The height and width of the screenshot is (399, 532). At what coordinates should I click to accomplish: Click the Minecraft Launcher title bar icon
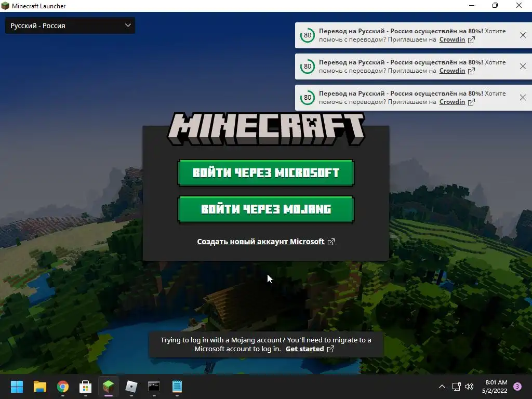[5, 6]
